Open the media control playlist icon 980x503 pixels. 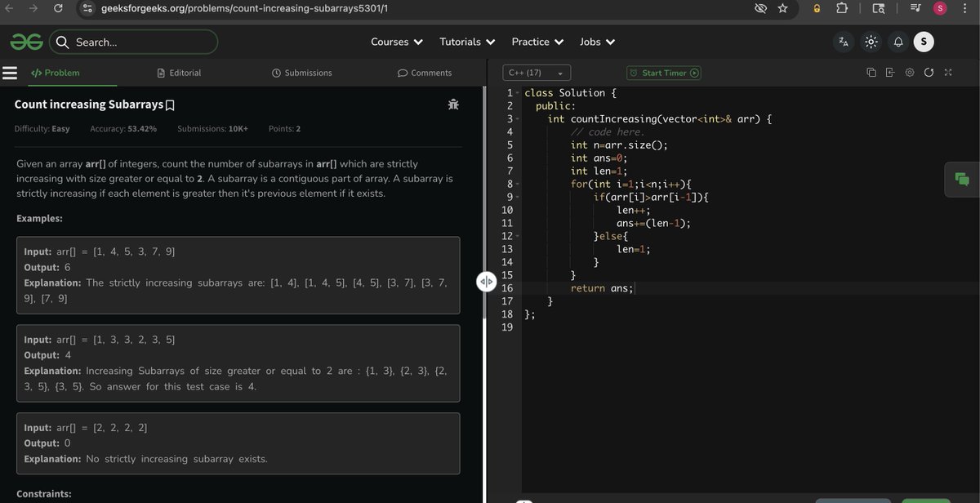coord(915,8)
